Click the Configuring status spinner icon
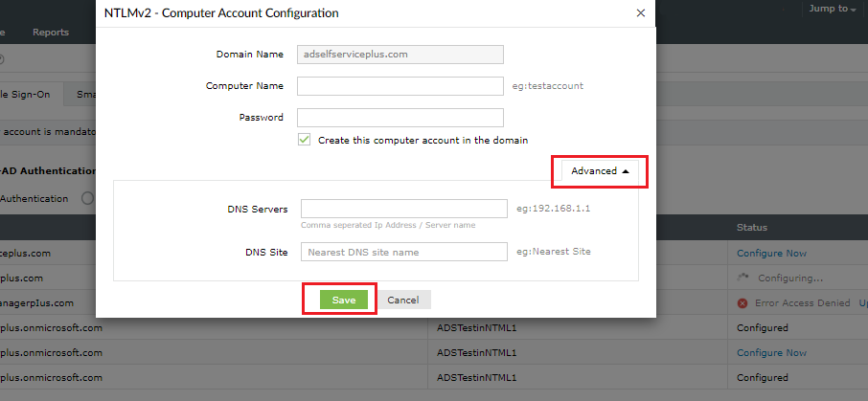Viewport: 868px width, 401px height. 742,278
